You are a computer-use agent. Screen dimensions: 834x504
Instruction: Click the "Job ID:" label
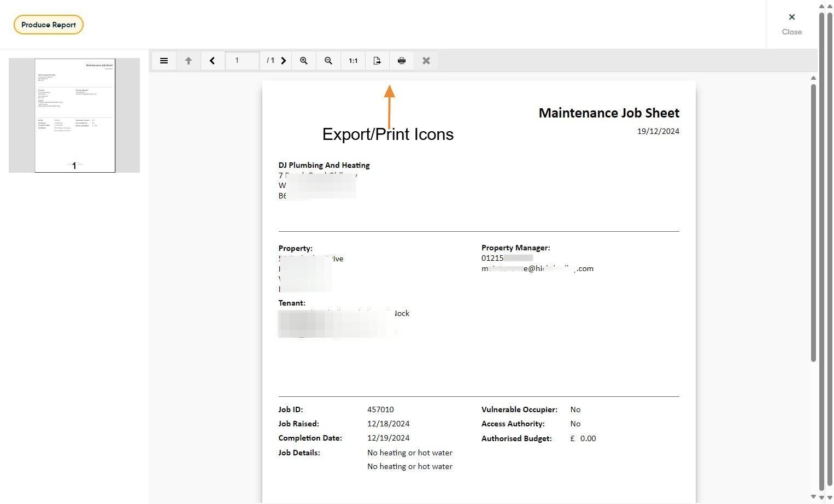coord(291,409)
